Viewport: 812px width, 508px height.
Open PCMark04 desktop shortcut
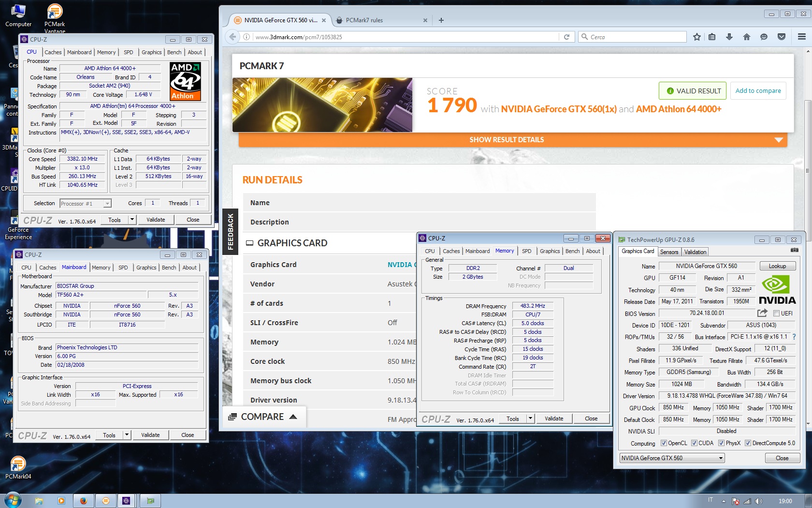[18, 467]
